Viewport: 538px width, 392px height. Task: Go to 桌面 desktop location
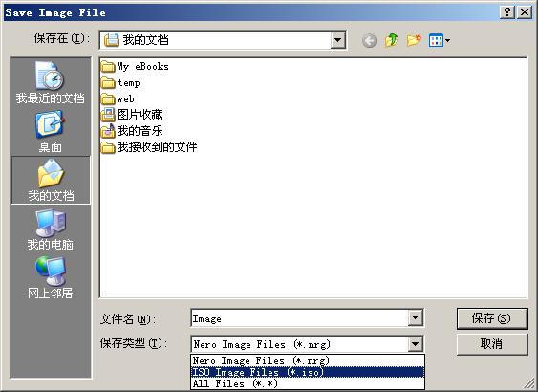pyautogui.click(x=51, y=132)
